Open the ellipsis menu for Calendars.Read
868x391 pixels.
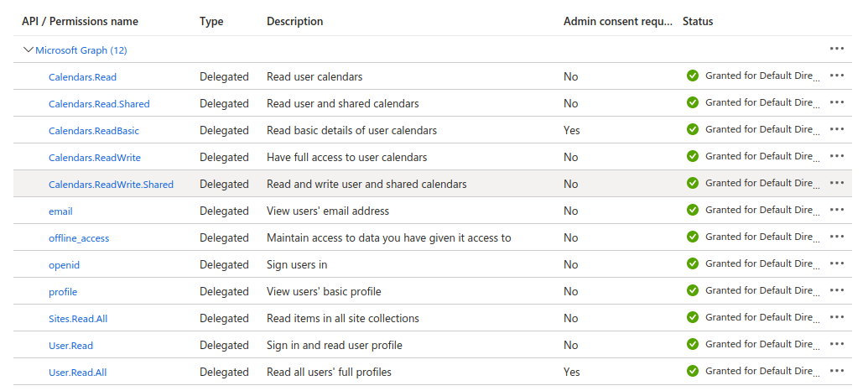[x=836, y=76]
